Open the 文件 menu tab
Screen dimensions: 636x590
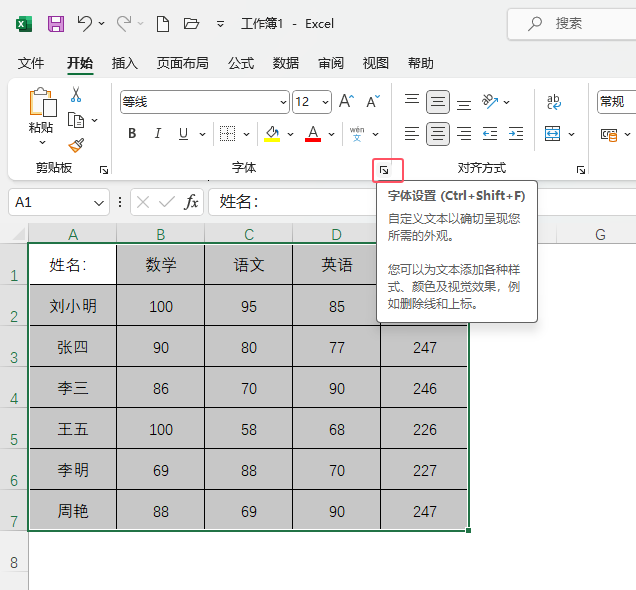[x=31, y=63]
